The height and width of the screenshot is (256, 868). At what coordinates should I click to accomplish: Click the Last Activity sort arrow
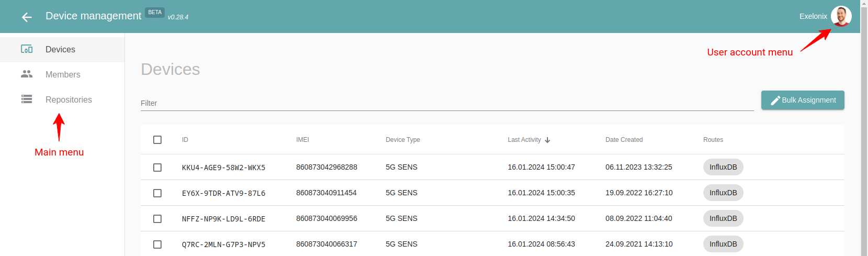pos(547,140)
